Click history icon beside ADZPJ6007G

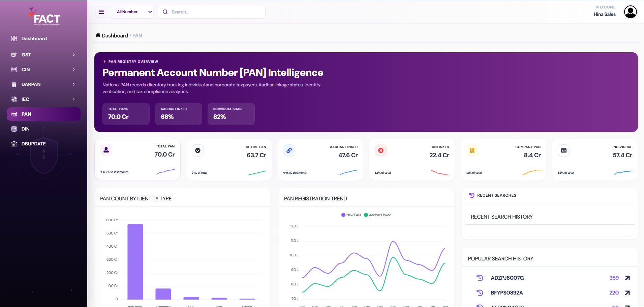[480, 278]
